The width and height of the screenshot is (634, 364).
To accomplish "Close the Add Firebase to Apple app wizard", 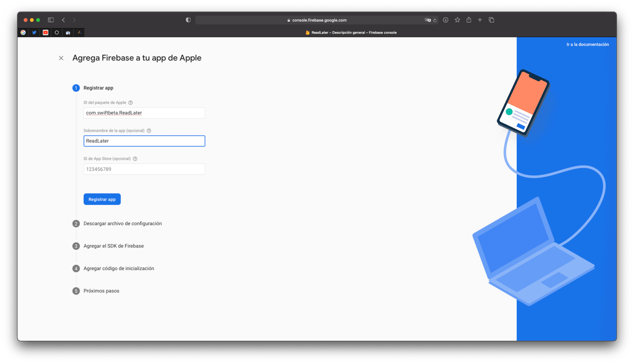I will pos(61,58).
